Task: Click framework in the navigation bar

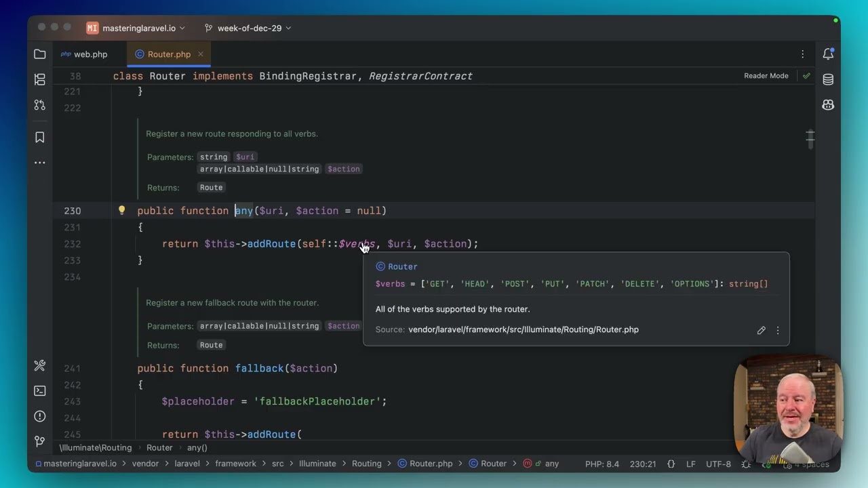Action: (x=236, y=464)
